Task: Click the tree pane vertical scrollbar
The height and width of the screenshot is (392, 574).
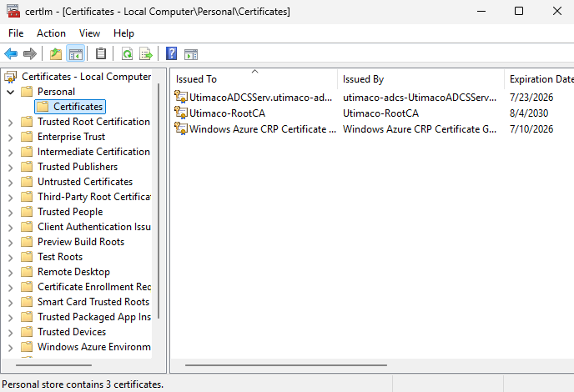Action: [x=159, y=209]
